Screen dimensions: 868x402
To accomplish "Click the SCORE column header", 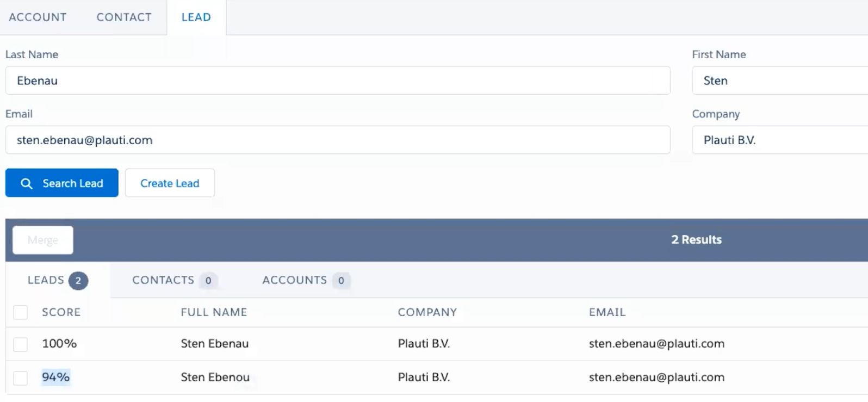I will 61,312.
